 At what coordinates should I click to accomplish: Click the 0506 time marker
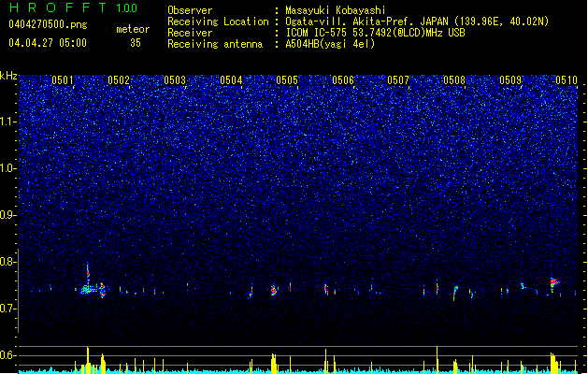pos(343,80)
